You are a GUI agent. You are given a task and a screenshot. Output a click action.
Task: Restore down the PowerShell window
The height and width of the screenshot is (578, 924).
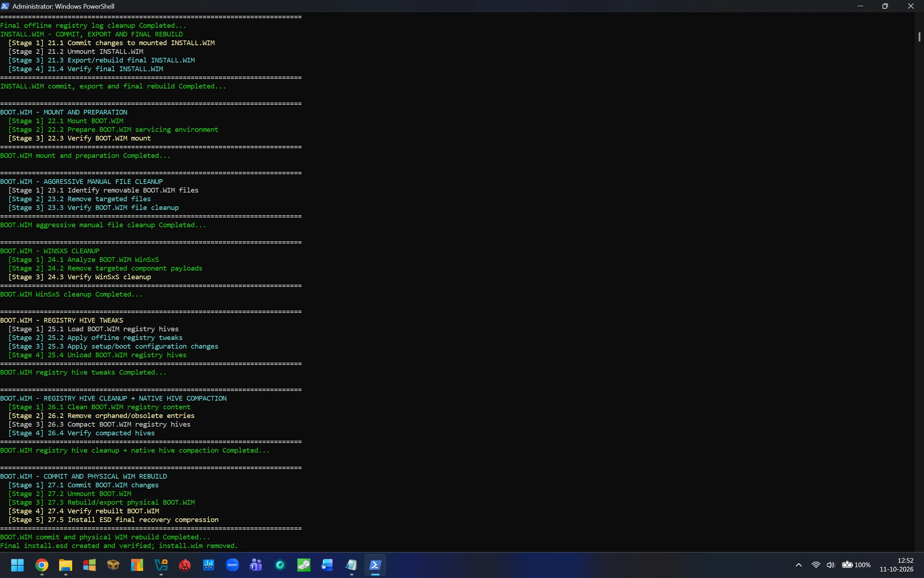click(x=885, y=6)
